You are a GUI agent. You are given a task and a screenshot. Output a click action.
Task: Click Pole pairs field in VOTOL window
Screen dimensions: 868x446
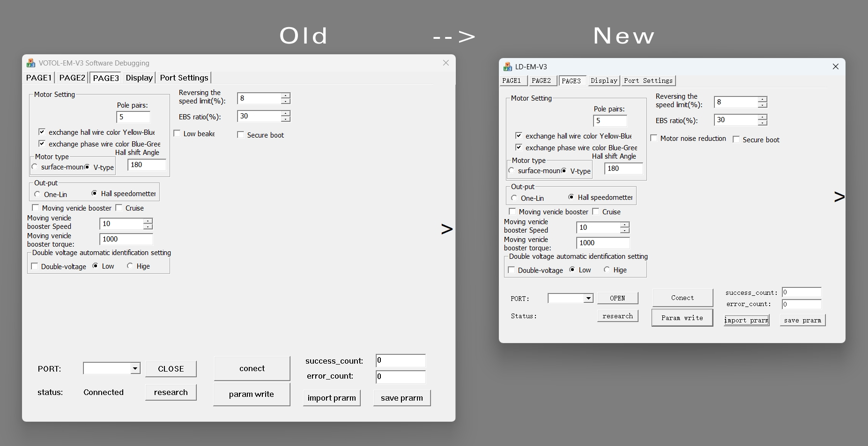click(134, 117)
